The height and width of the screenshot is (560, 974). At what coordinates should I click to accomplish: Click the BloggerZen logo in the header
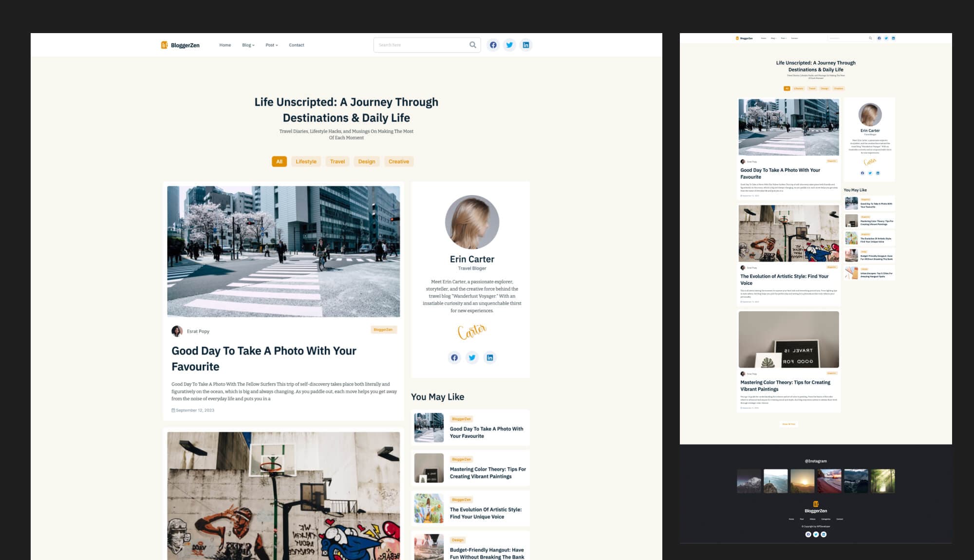tap(180, 45)
